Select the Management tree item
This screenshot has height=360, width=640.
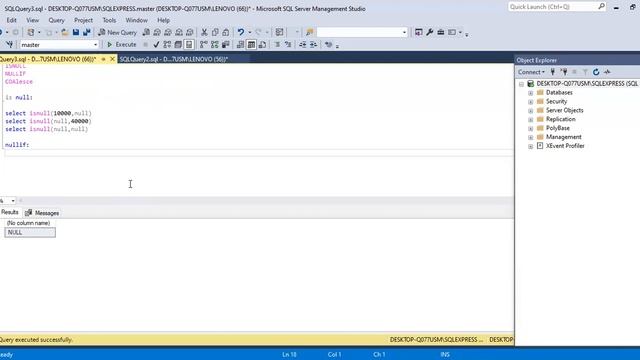coord(564,137)
